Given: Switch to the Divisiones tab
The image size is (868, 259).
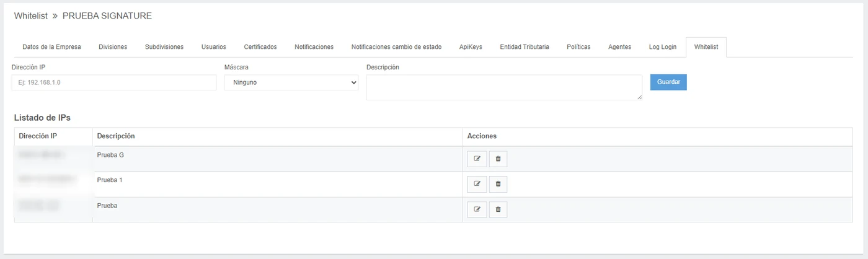Looking at the screenshot, I should tap(113, 47).
